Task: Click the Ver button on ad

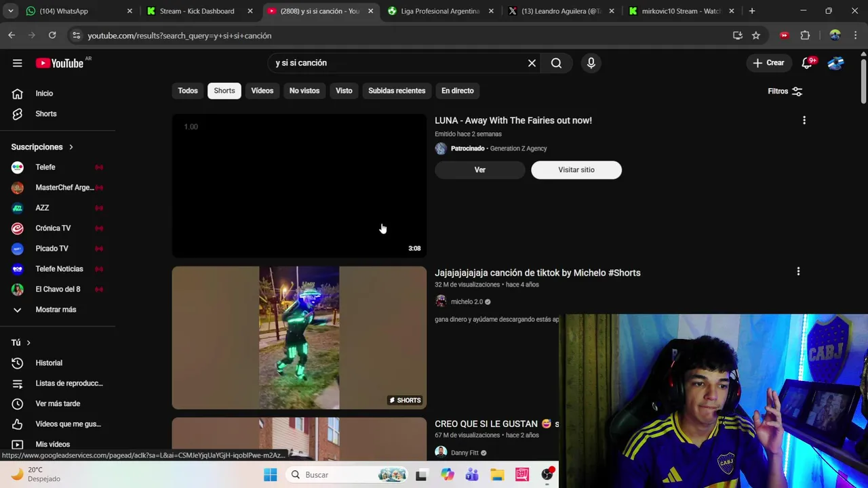Action: click(480, 170)
